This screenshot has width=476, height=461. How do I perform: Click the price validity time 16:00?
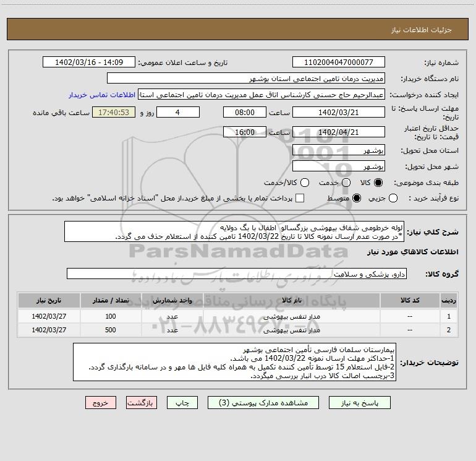tap(245, 132)
